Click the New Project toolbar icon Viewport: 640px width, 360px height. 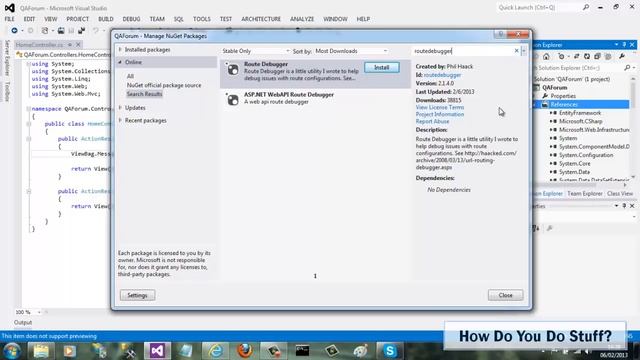[45, 31]
